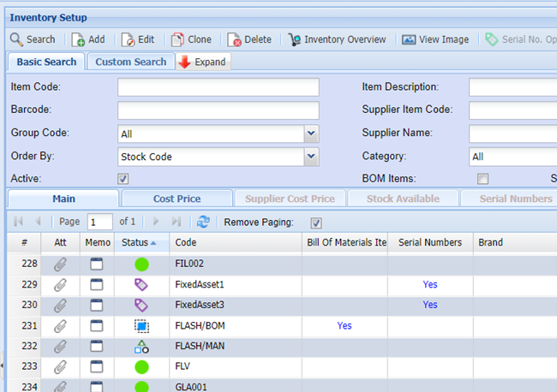Click View Image in toolbar
The height and width of the screenshot is (392, 557).
coord(435,39)
